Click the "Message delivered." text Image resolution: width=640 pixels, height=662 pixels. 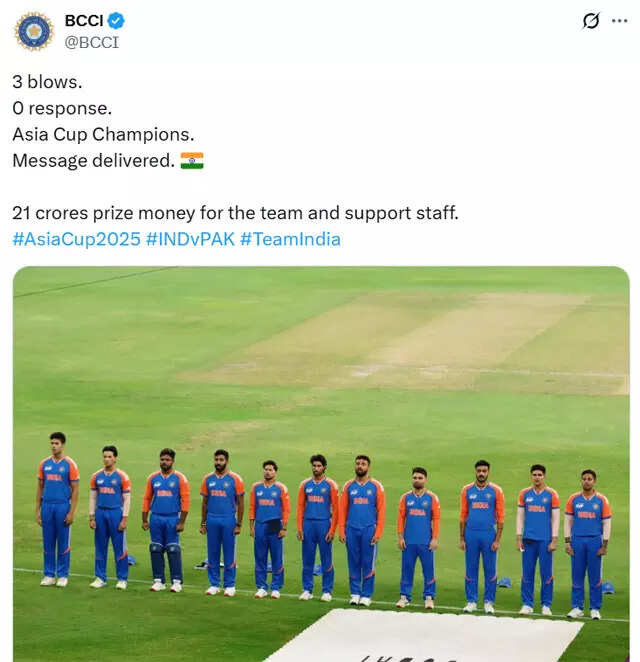93,160
